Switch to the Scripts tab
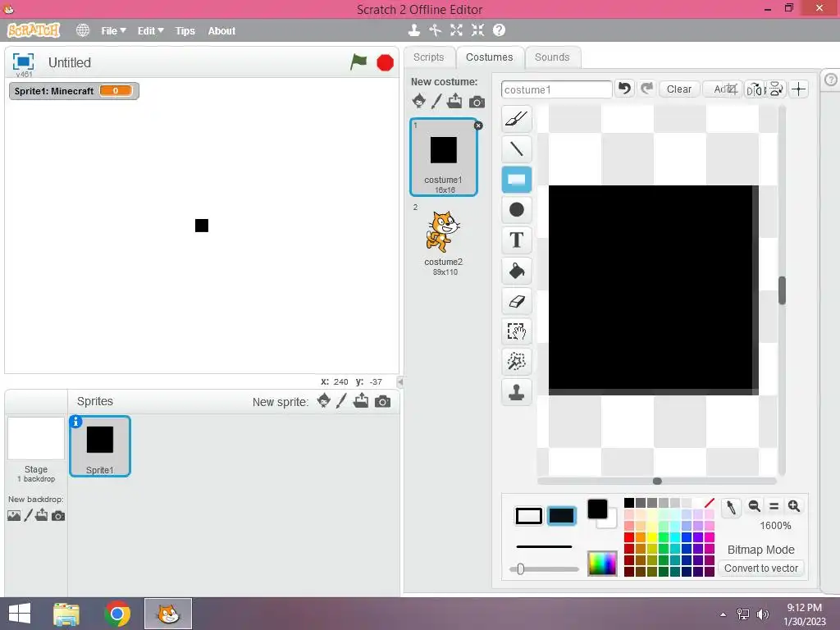840x630 pixels. click(x=428, y=57)
